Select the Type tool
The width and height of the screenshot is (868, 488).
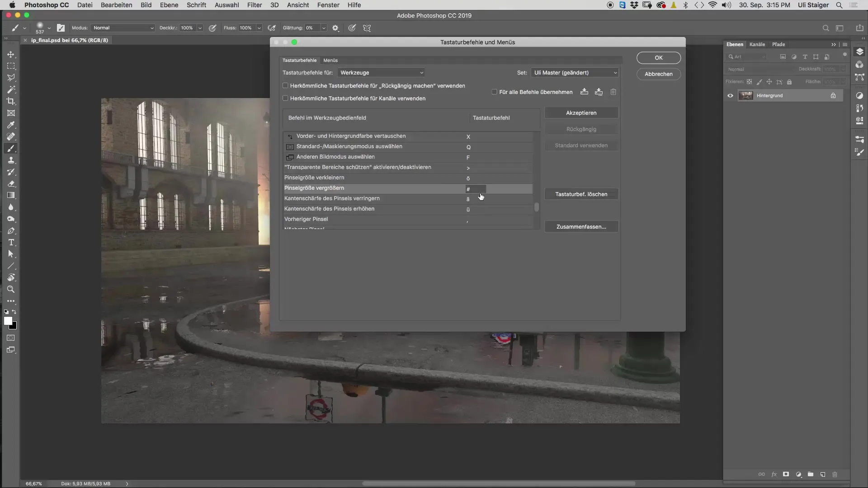click(x=11, y=242)
